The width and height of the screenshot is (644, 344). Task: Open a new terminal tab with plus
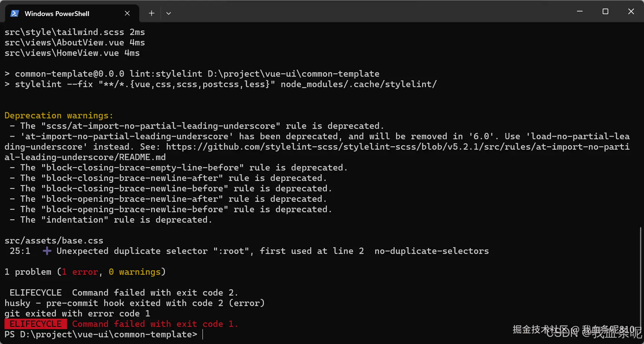pyautogui.click(x=152, y=13)
